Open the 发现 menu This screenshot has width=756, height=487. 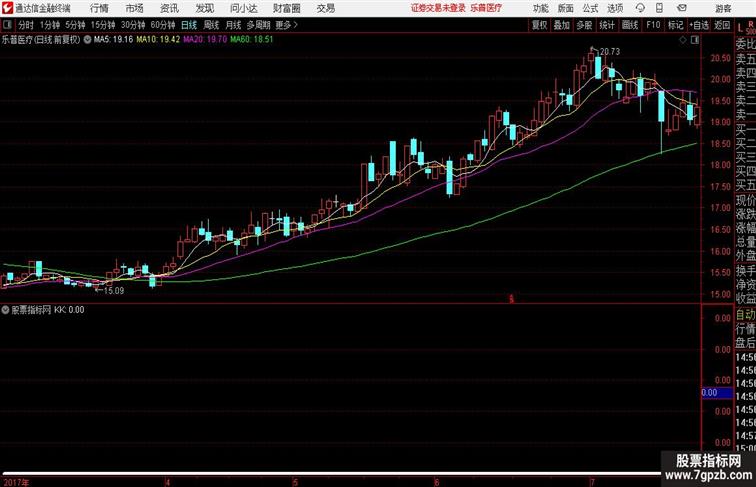coord(204,8)
